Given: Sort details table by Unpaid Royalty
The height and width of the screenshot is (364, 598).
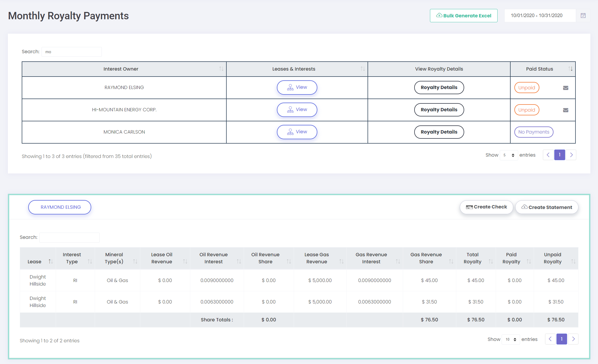Looking at the screenshot, I should [x=573, y=261].
